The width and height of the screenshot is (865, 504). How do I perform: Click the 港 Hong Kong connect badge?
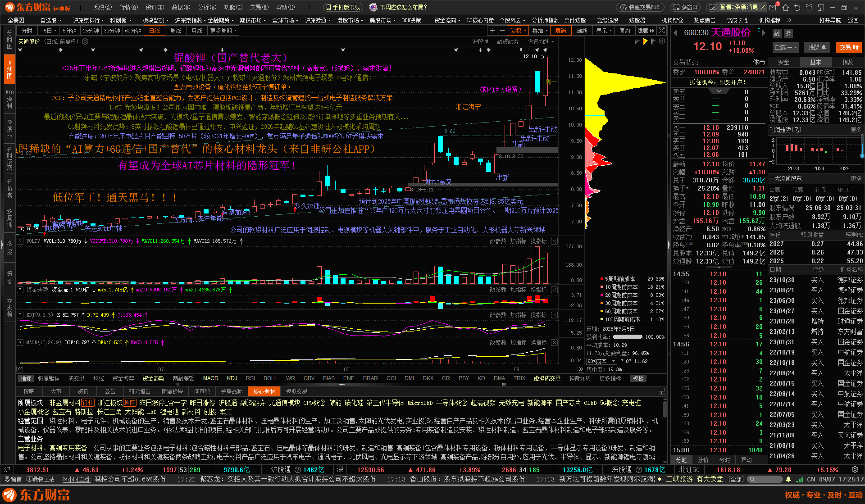pos(788,33)
